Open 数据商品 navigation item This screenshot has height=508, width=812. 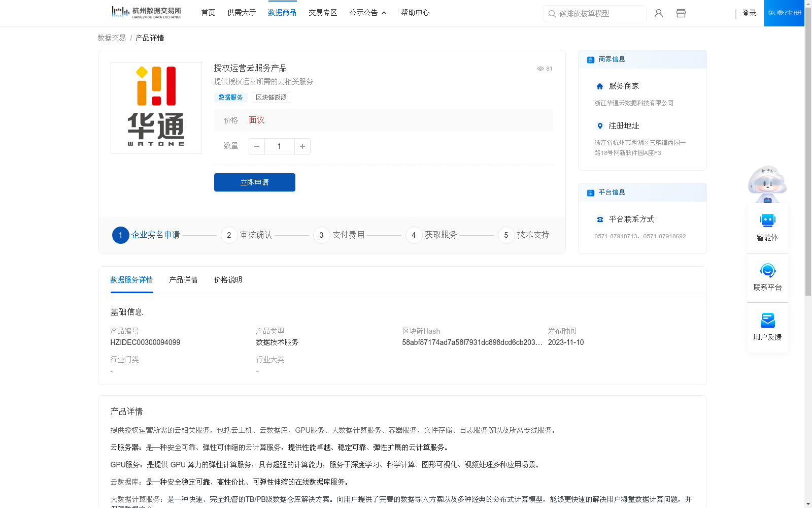283,13
